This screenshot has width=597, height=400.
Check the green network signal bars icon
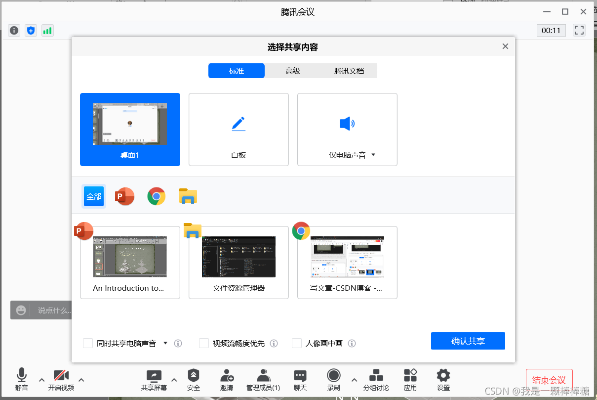coord(47,30)
